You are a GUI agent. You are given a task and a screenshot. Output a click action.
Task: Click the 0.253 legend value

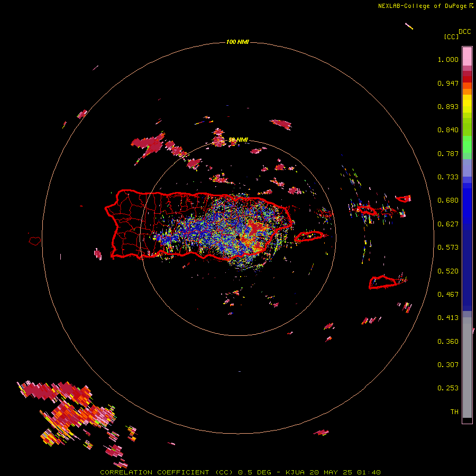coord(448,388)
